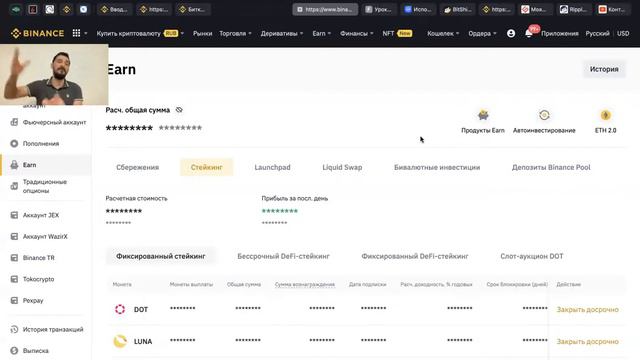640x360 pixels.
Task: Switch to the BitShi browser tab
Action: pos(457,9)
